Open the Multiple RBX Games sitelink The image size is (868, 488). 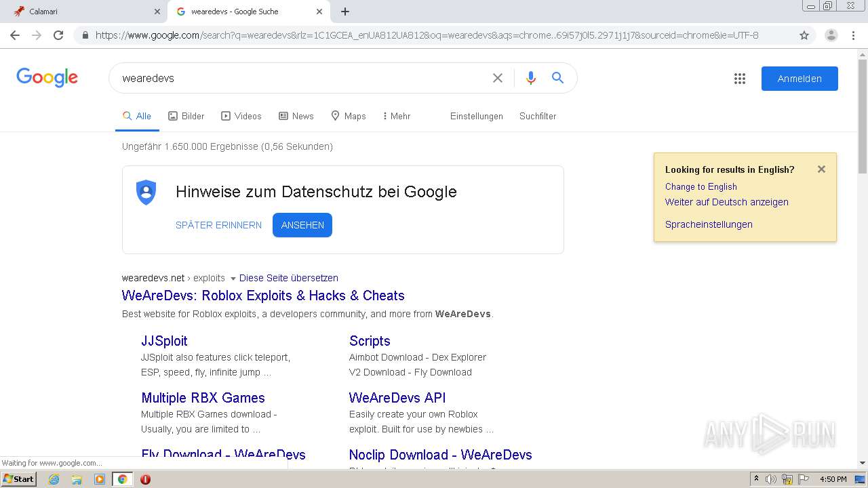tap(203, 398)
